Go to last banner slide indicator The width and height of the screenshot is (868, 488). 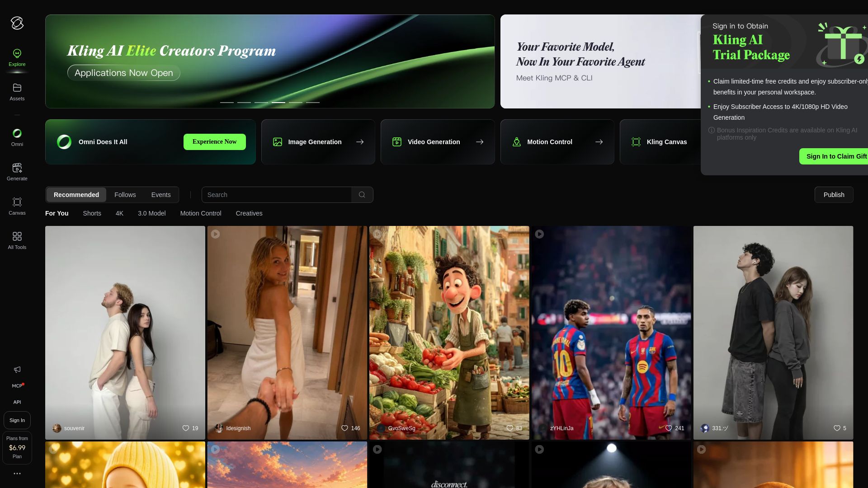pyautogui.click(x=313, y=103)
